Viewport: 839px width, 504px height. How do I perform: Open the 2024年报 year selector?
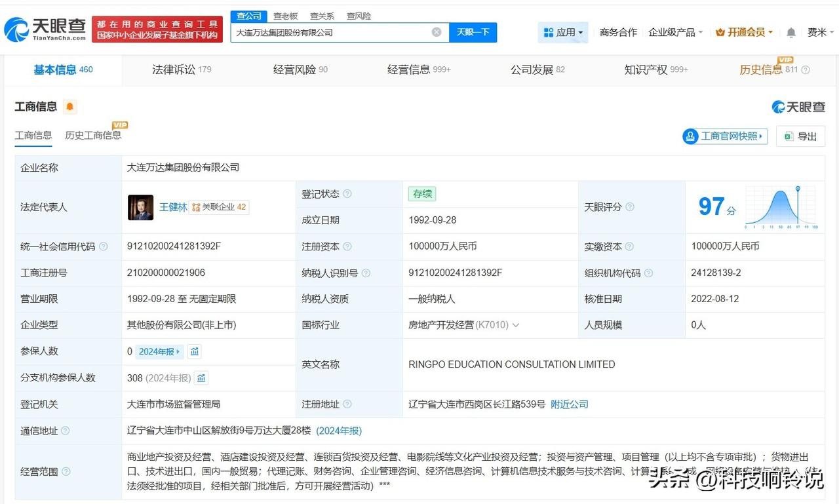point(160,351)
